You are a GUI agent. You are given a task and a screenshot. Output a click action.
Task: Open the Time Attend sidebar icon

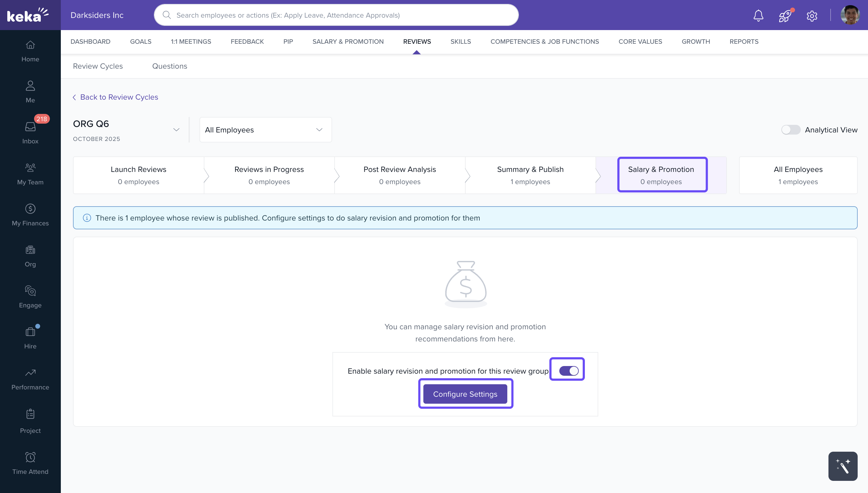[30, 463]
